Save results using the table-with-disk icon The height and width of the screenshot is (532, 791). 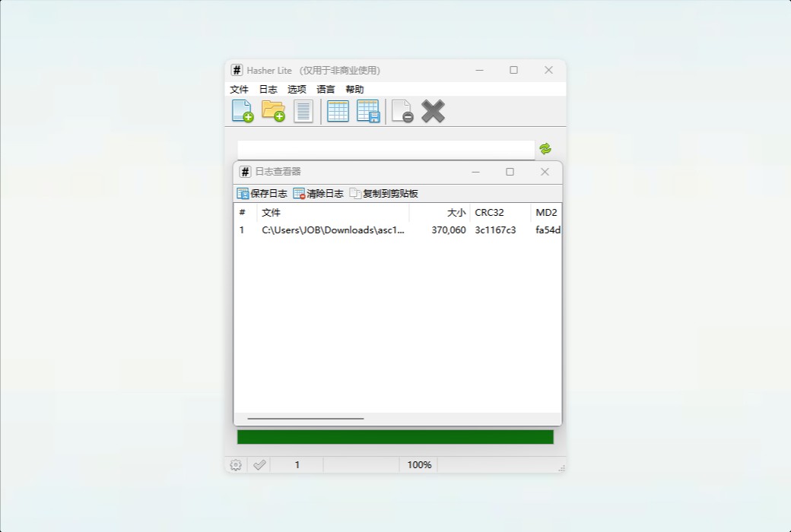[x=369, y=111]
